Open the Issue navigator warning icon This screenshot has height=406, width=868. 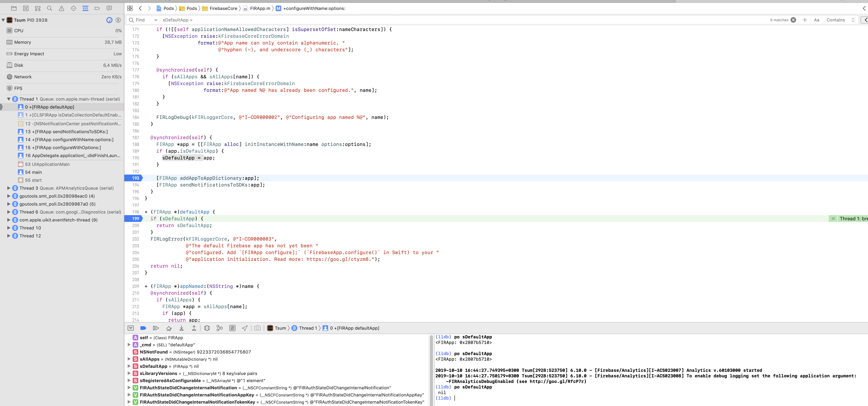click(61, 8)
